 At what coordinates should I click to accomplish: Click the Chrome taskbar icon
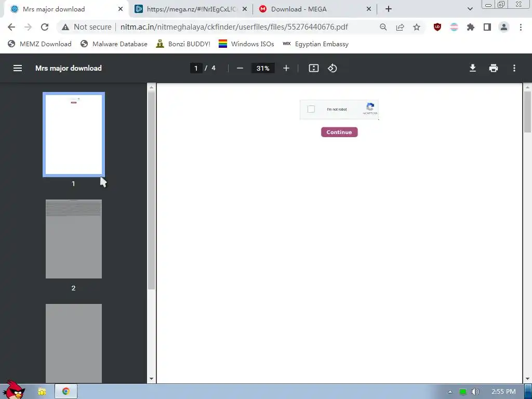[x=66, y=392]
